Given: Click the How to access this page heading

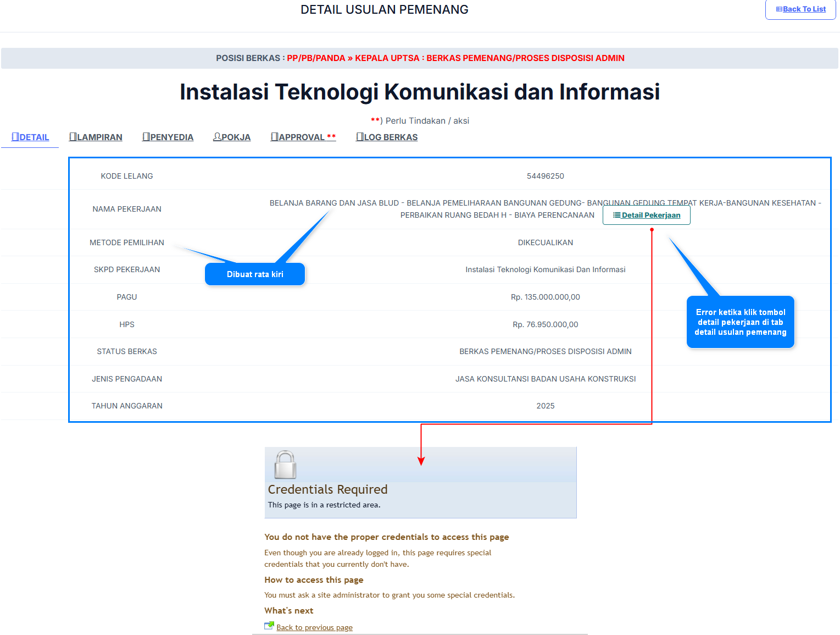Looking at the screenshot, I should pos(314,580).
